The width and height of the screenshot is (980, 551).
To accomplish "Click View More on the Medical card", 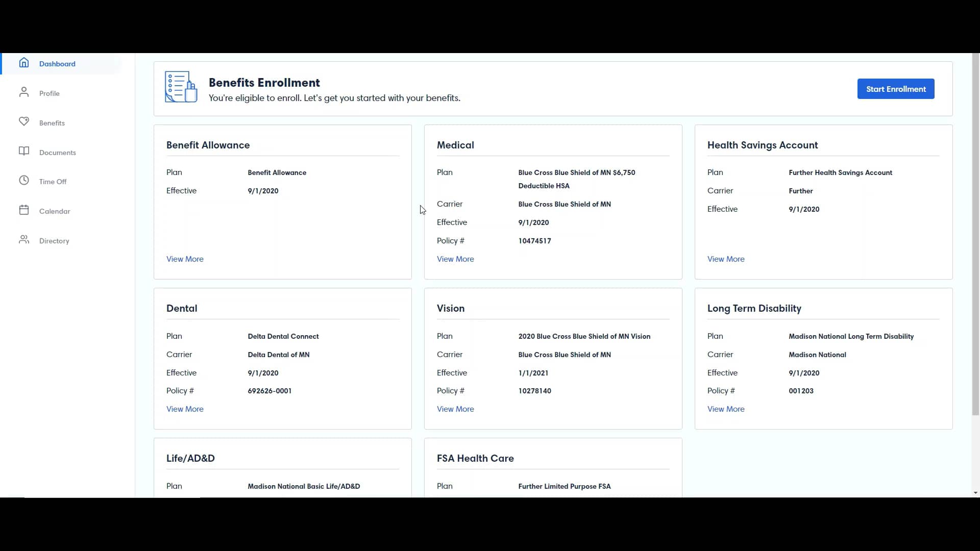I will [455, 259].
